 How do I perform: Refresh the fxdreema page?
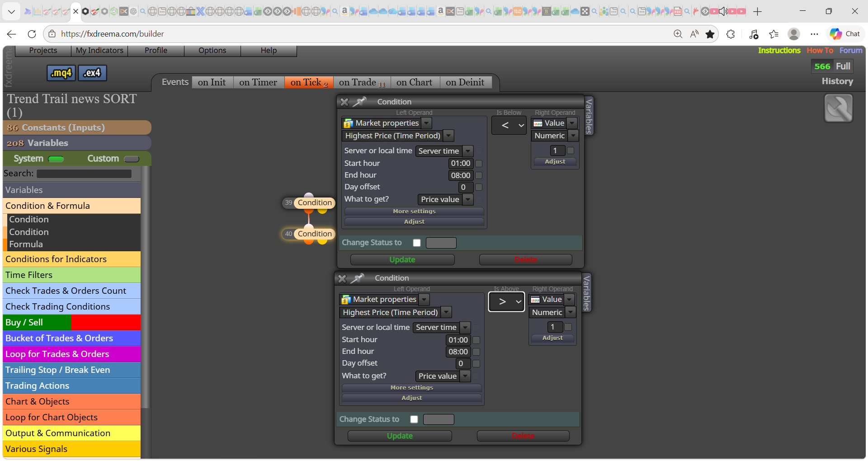tap(32, 34)
